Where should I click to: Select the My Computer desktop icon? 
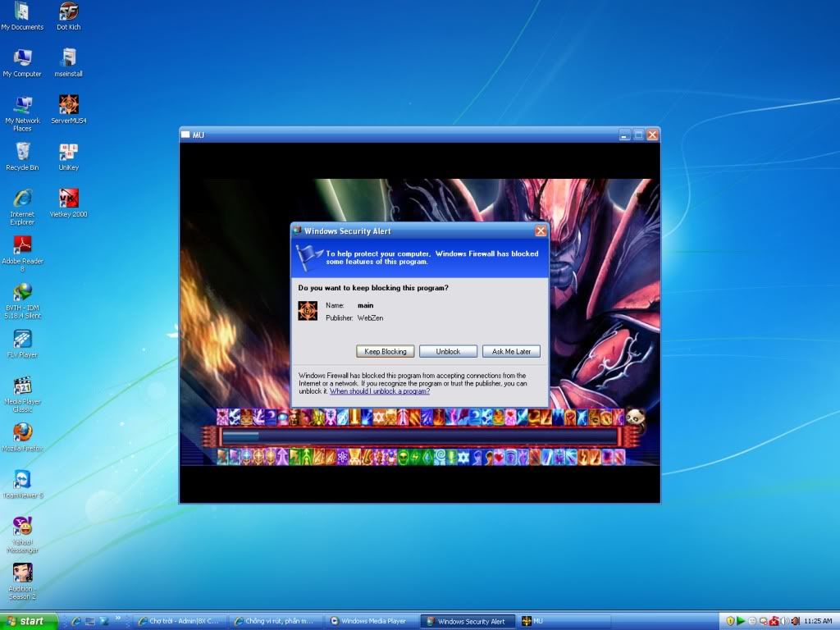coord(22,62)
